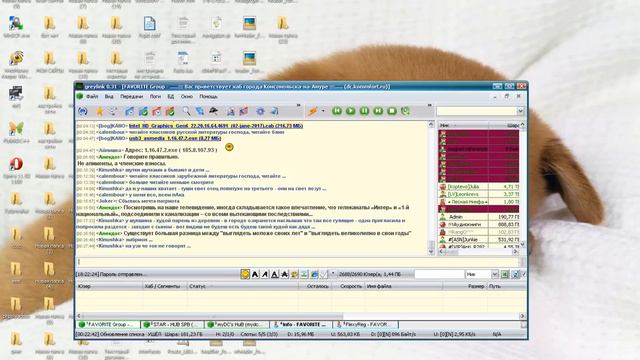Viewport: 640px width, 360px height.
Task: Select user Admin in user list
Action: tap(478, 217)
